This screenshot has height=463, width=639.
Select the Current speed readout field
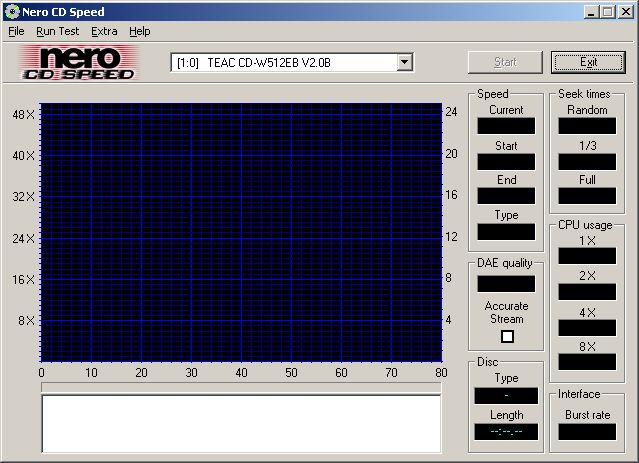pyautogui.click(x=506, y=126)
